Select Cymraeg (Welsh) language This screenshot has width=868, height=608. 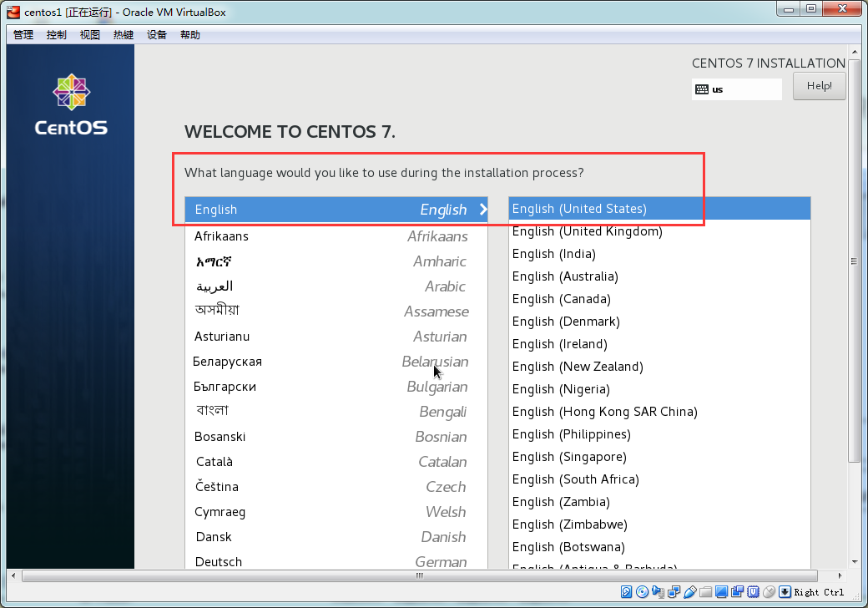[336, 512]
